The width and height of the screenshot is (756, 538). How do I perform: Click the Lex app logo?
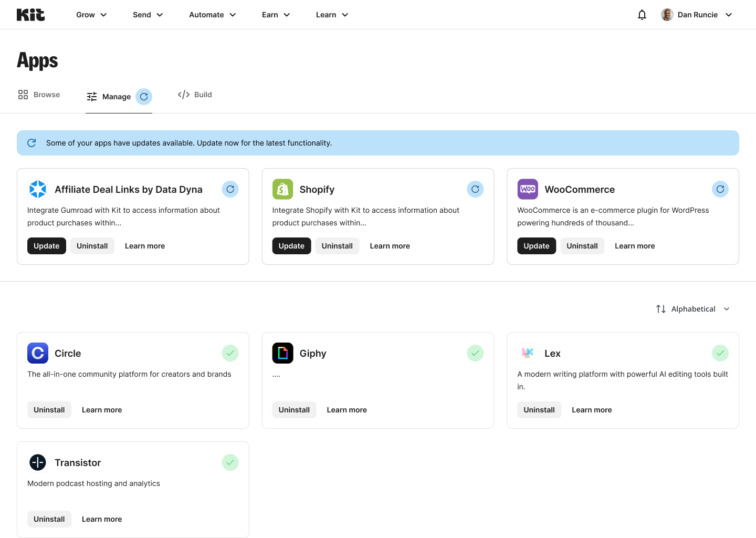coord(528,353)
